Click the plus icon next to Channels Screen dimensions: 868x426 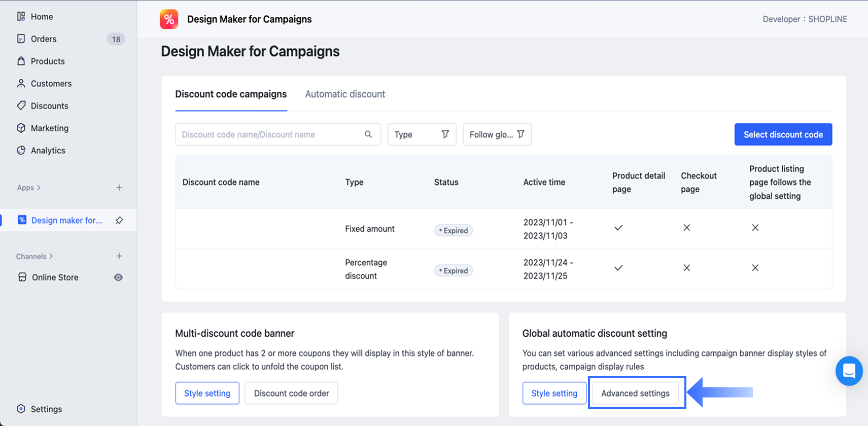119,256
